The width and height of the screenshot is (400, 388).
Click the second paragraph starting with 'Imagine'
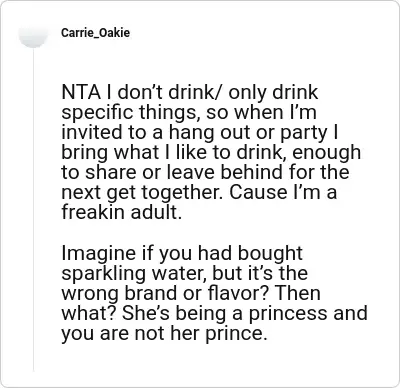[x=214, y=293]
